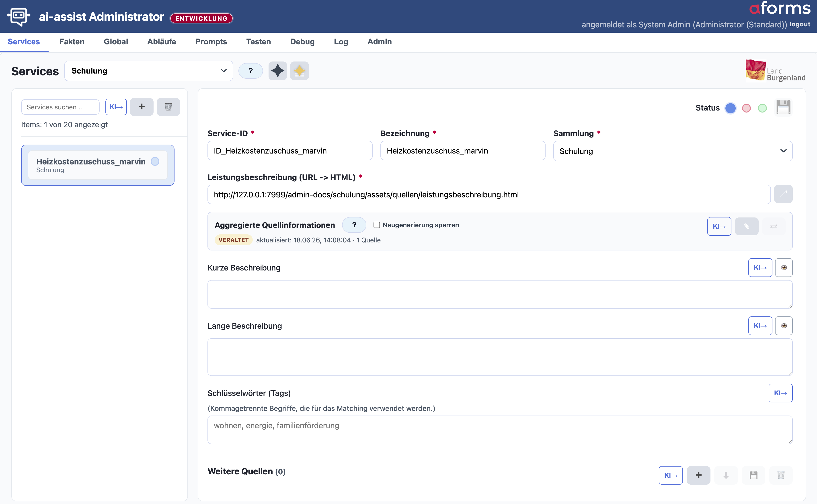This screenshot has width=817, height=504.
Task: Go to the Prompts tab
Action: [211, 42]
